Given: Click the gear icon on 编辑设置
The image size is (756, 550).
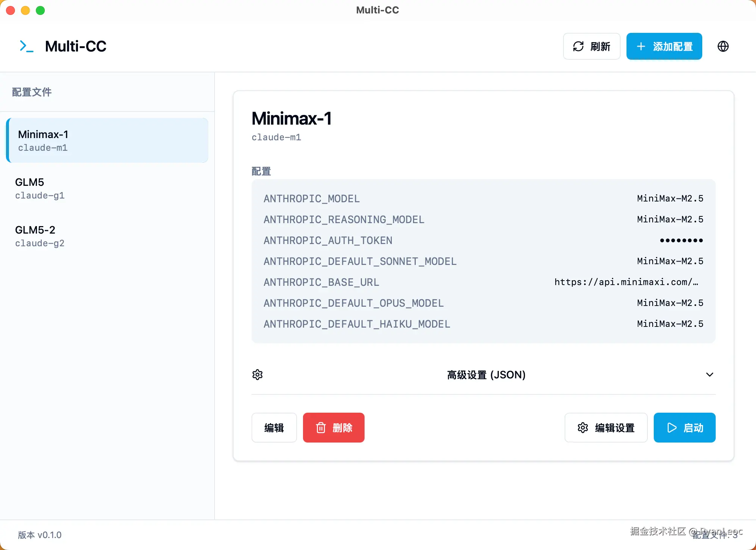Looking at the screenshot, I should coord(583,428).
